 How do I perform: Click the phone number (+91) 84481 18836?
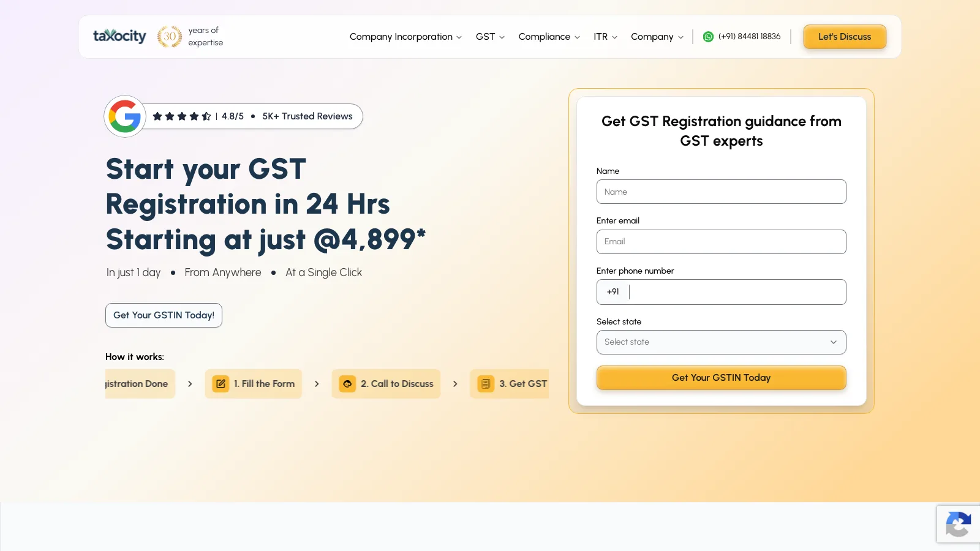pos(749,37)
